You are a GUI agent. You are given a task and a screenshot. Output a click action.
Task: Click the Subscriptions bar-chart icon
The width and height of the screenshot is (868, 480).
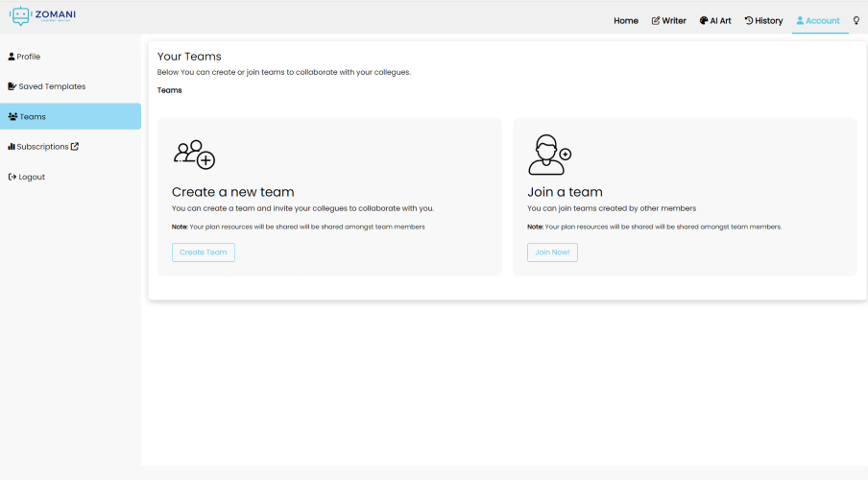click(12, 147)
